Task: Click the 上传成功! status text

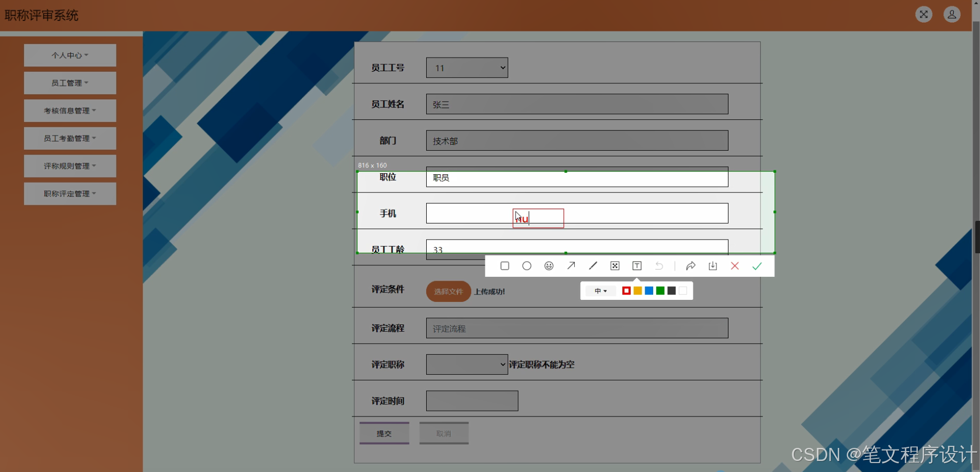Action: click(489, 291)
